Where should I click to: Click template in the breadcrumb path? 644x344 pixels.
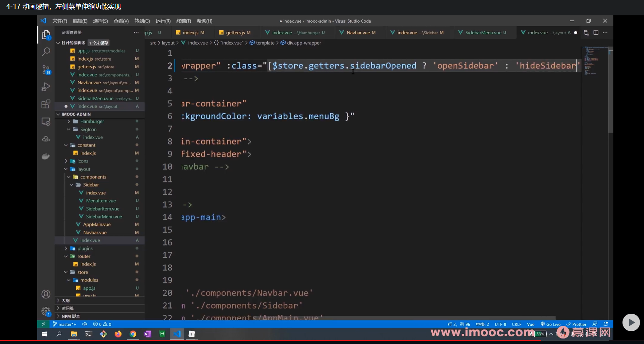click(265, 43)
